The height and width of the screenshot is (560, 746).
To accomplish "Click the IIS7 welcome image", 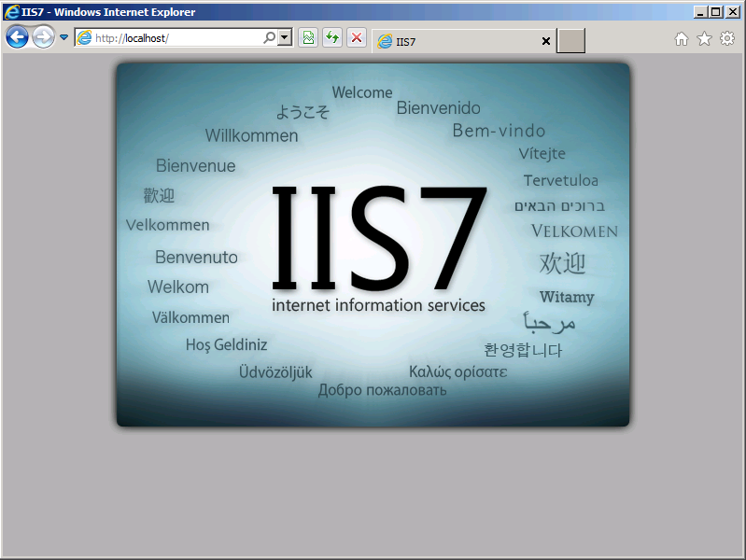I will [373, 245].
